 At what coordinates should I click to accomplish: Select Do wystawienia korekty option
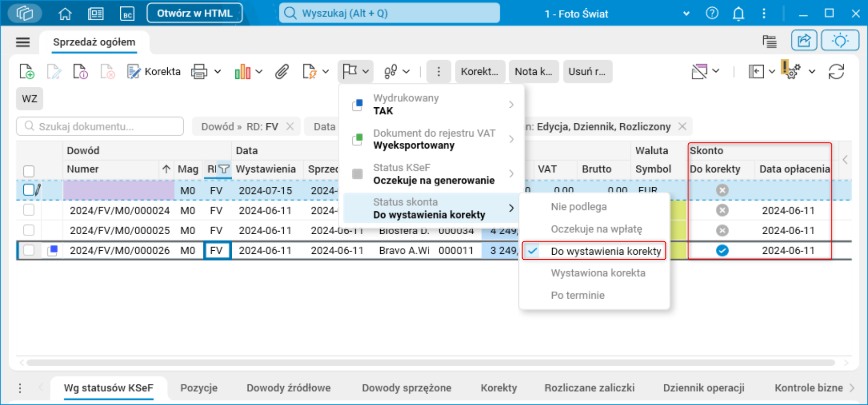click(x=594, y=251)
